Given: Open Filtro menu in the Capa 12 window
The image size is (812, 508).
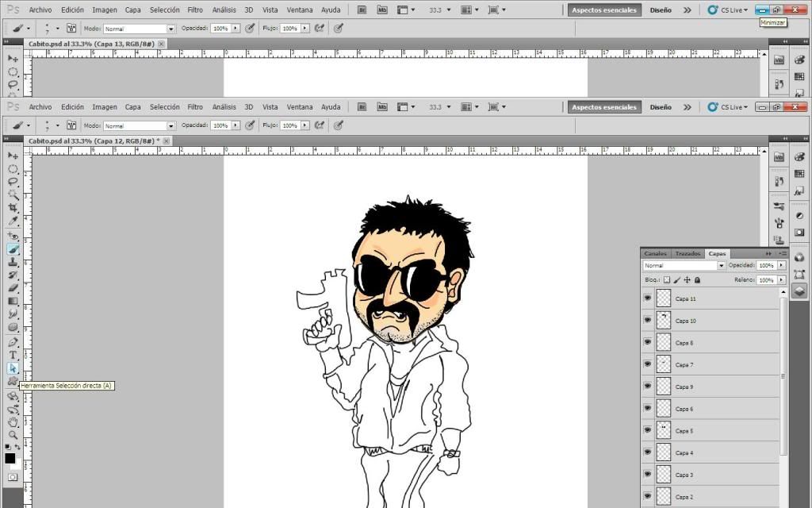Looking at the screenshot, I should tap(195, 107).
